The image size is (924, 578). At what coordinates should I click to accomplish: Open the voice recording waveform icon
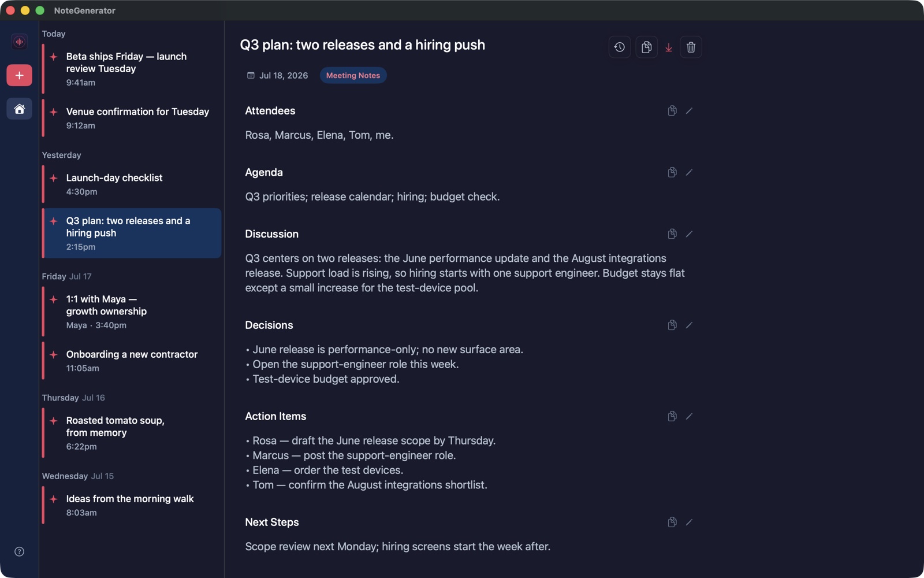pos(19,42)
